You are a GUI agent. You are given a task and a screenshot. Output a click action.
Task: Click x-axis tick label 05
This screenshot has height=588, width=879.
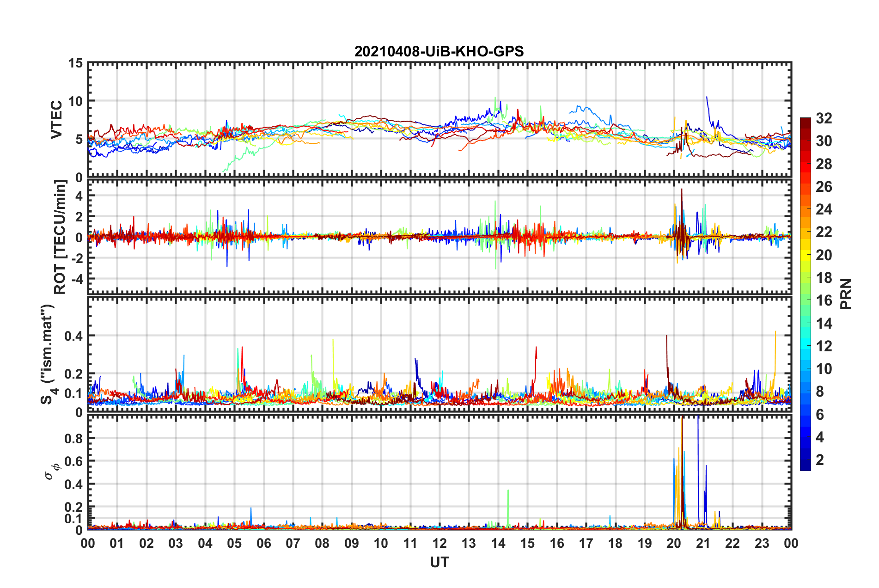tap(234, 543)
